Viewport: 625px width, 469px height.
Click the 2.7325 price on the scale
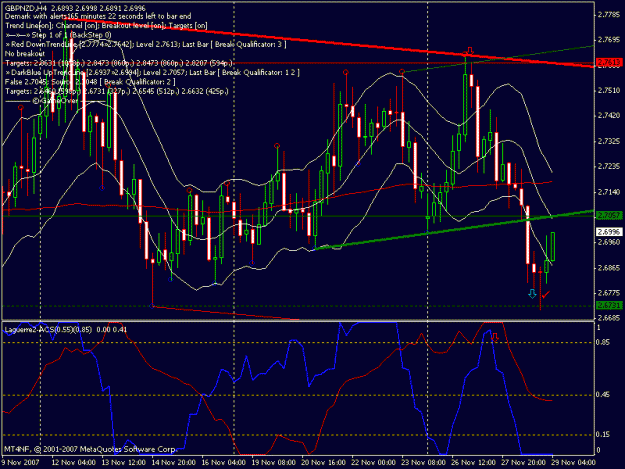click(x=609, y=141)
